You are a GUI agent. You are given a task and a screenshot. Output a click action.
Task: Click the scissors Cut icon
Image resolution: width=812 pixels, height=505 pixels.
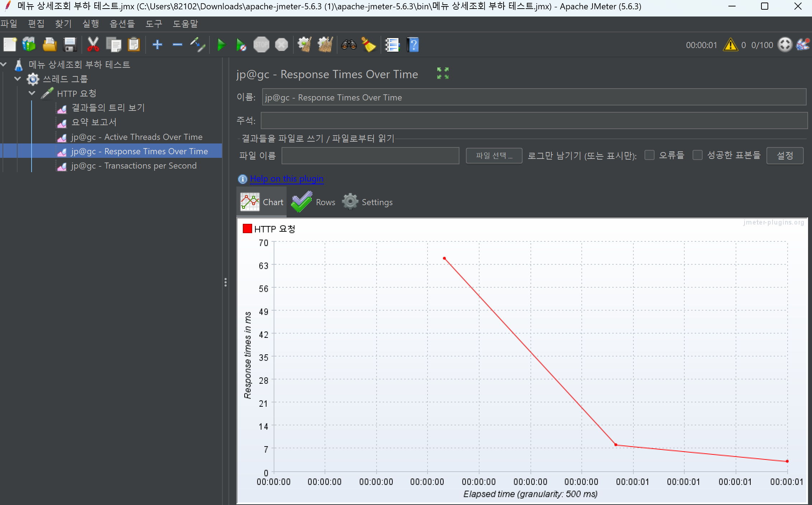93,45
